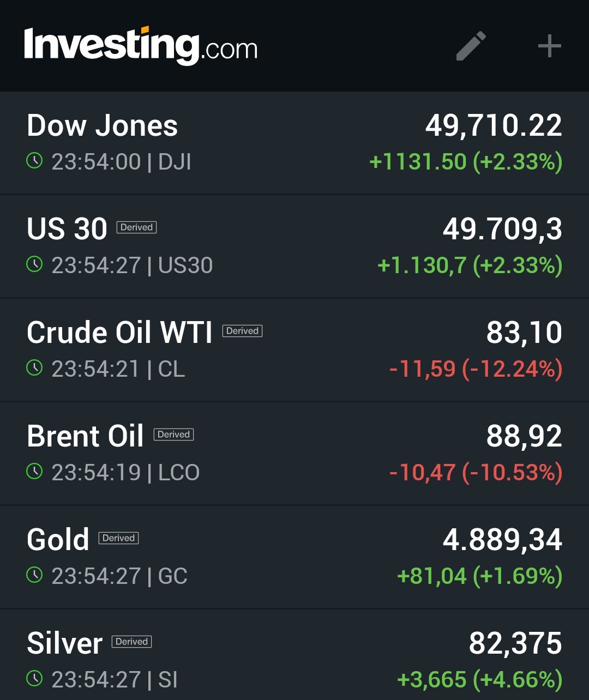Select the Crude Oil WTI name

(x=119, y=333)
